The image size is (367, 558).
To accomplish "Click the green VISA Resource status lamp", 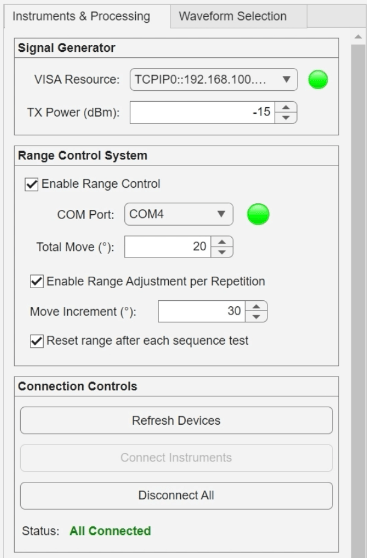I will point(318,79).
